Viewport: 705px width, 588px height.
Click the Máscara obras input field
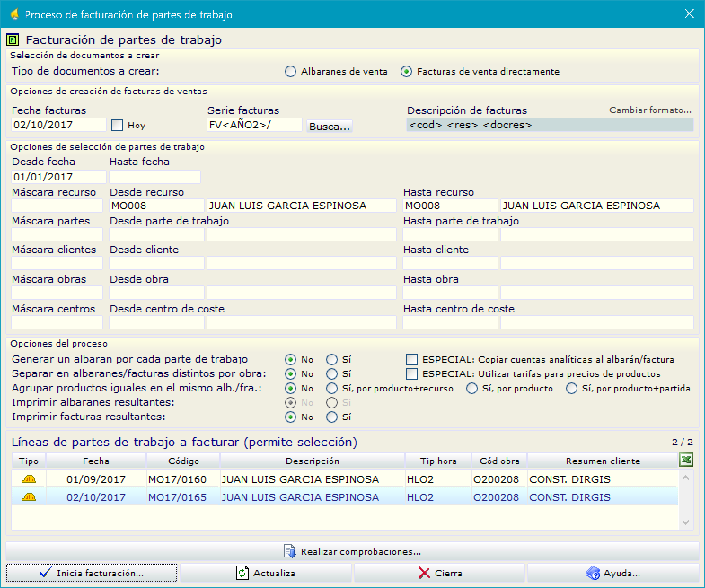57,293
